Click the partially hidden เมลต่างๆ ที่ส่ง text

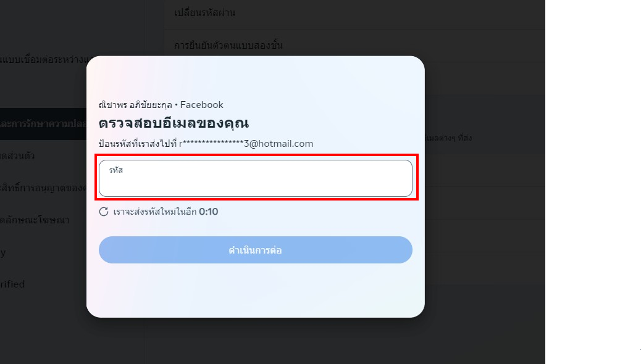click(x=449, y=138)
